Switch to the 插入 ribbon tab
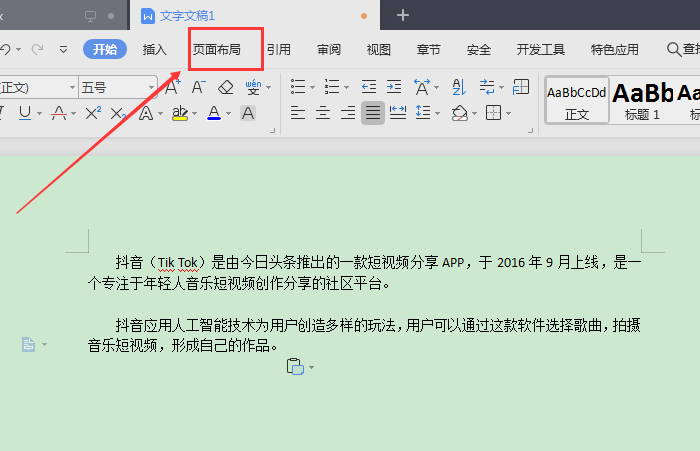Image resolution: width=700 pixels, height=451 pixels. click(x=154, y=49)
